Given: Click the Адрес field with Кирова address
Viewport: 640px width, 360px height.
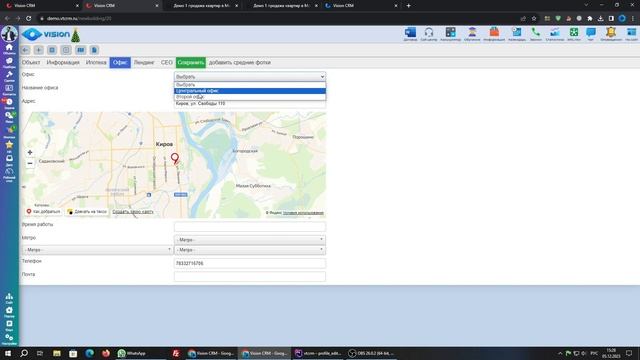Looking at the screenshot, I should pos(250,104).
